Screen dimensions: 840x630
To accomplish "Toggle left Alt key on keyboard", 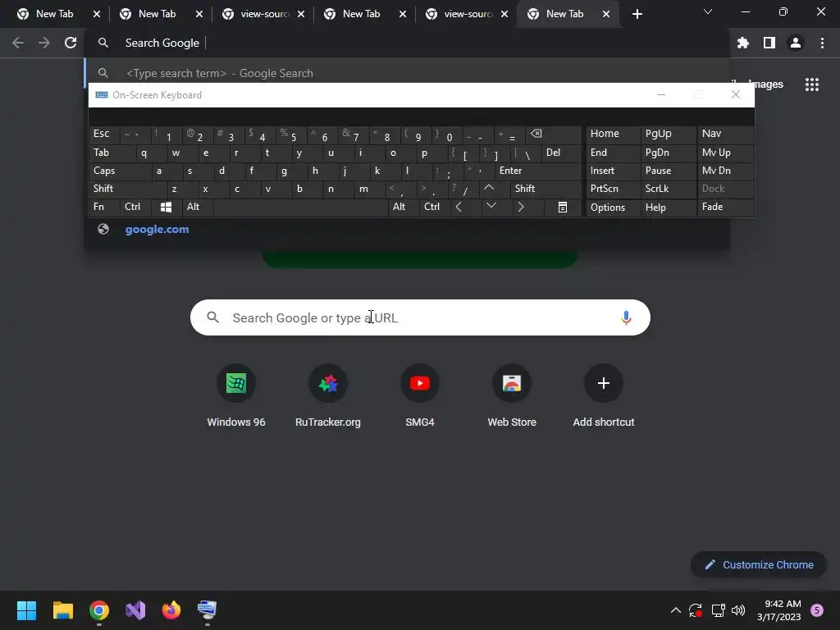I will (x=197, y=207).
